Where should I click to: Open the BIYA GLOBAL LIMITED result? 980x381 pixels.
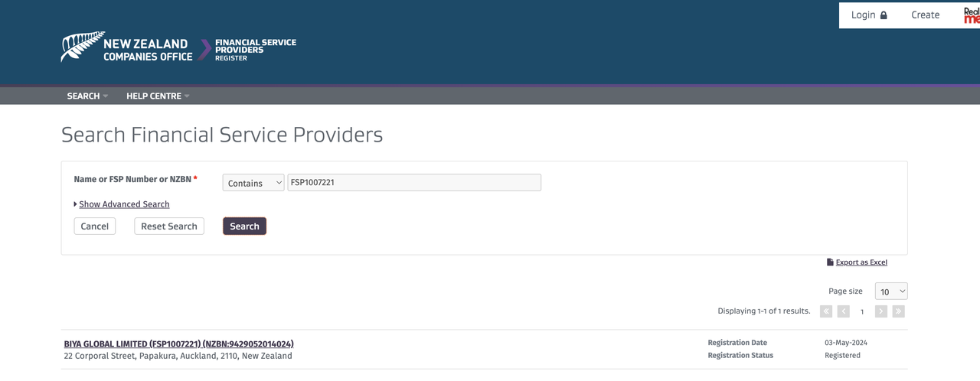pos(179,344)
